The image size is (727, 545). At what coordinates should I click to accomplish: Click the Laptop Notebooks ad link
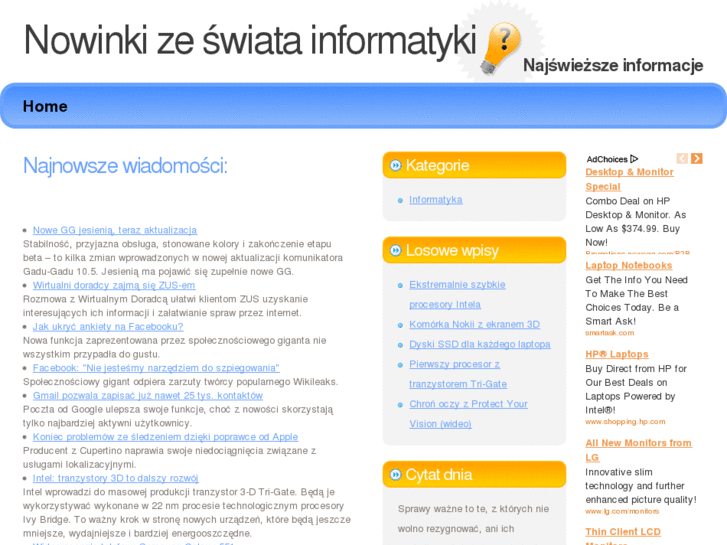tap(628, 265)
